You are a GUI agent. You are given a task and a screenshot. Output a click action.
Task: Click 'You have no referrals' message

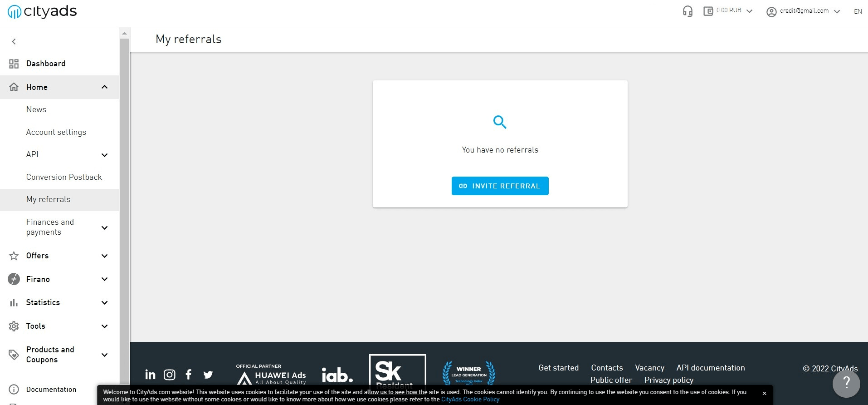(500, 150)
